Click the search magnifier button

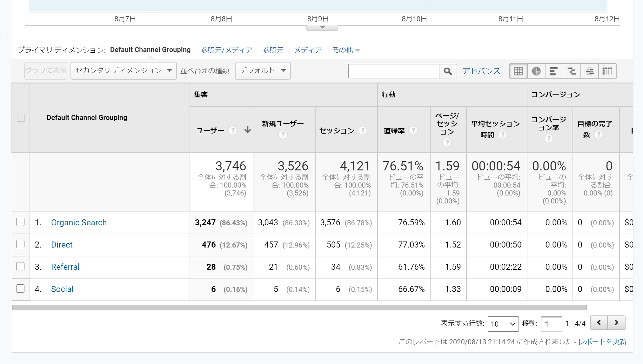pos(448,71)
